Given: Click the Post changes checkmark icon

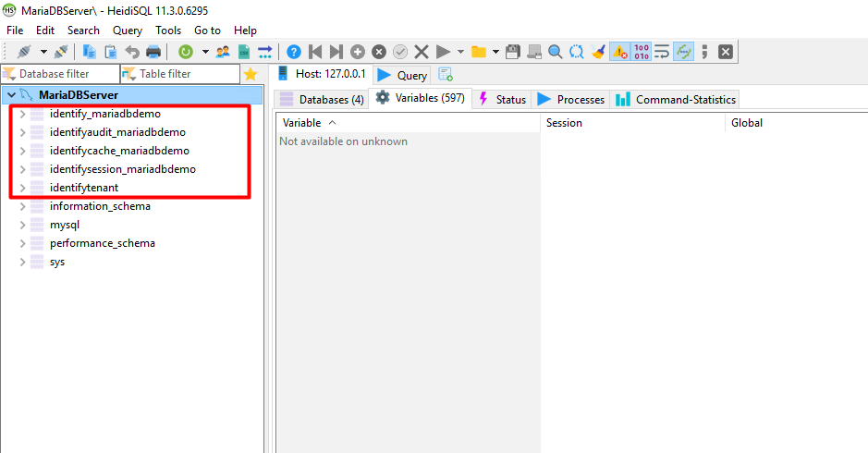Looking at the screenshot, I should [x=399, y=52].
